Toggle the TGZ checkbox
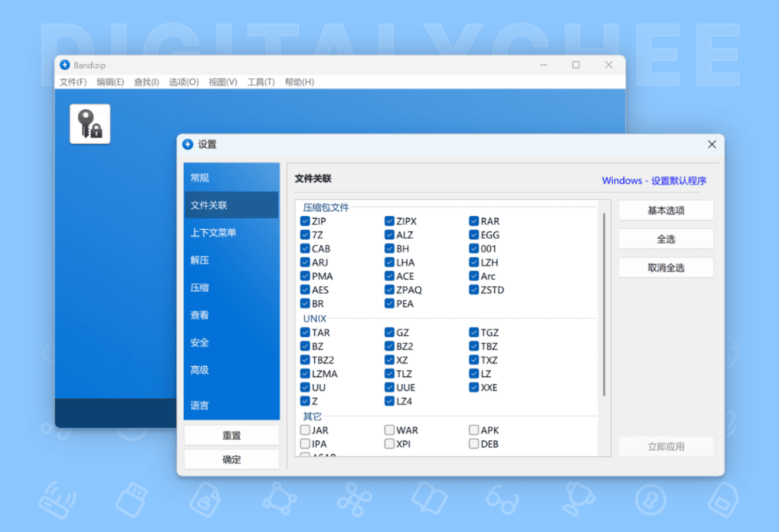 pos(474,333)
